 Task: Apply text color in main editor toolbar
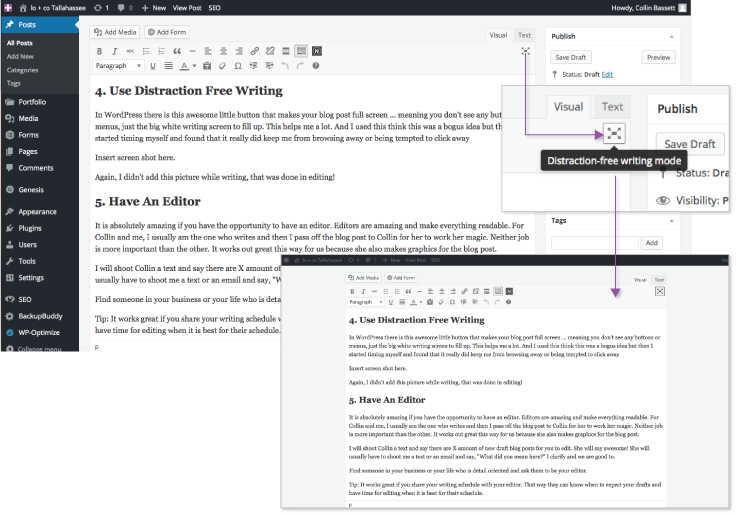[185, 66]
